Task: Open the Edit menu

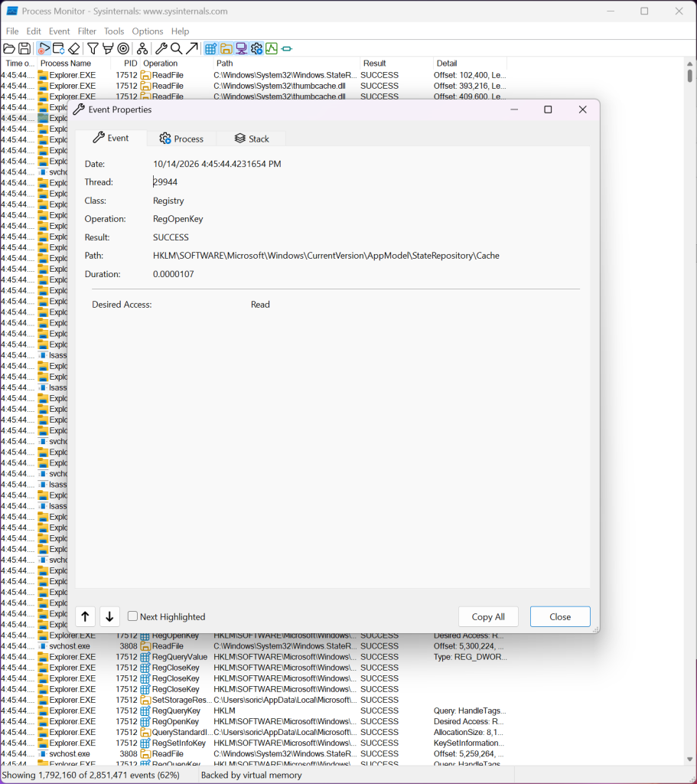Action: pyautogui.click(x=34, y=31)
